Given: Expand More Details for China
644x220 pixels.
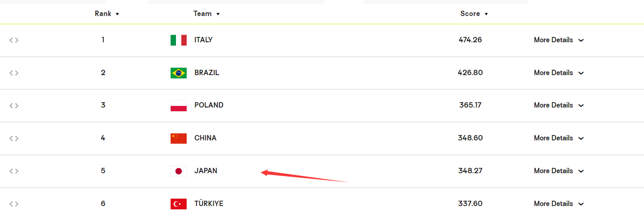Looking at the screenshot, I should point(559,138).
